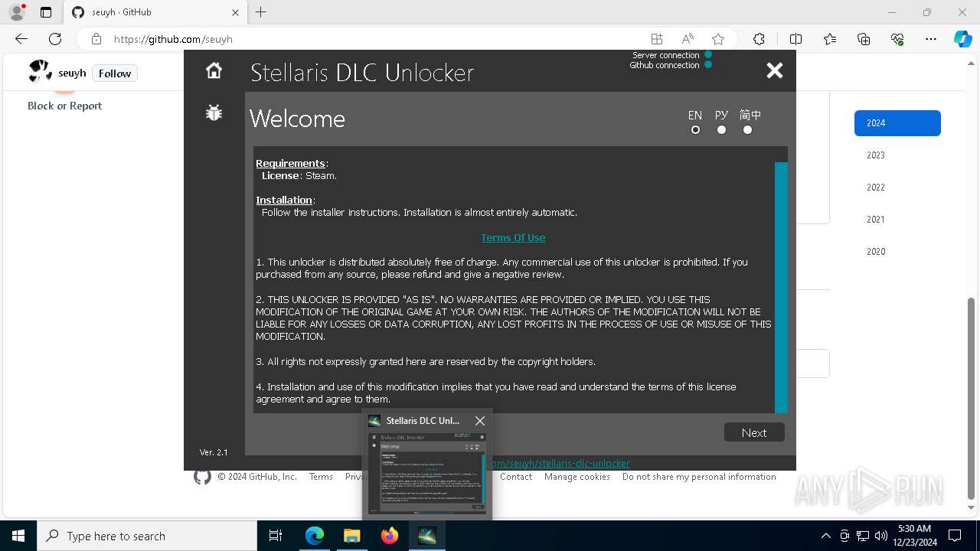Open the Edge app available icon in address bar
980x551 pixels.
tap(657, 39)
